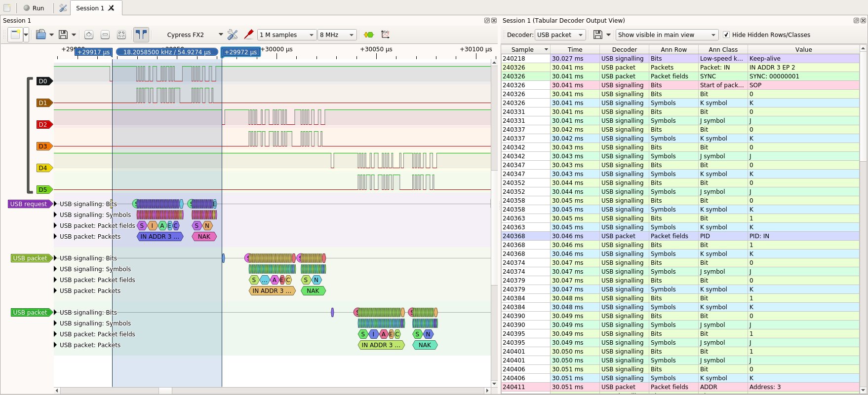Open the save options arrow in the main toolbar

[74, 35]
